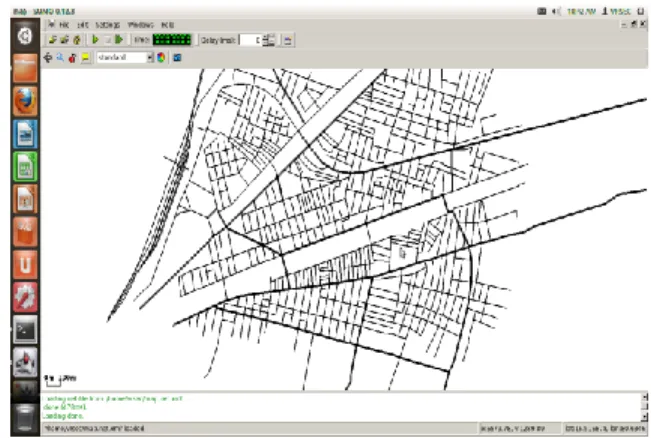The height and width of the screenshot is (438, 651).
Task: Open the sound volume indicator
Action: coord(556,11)
